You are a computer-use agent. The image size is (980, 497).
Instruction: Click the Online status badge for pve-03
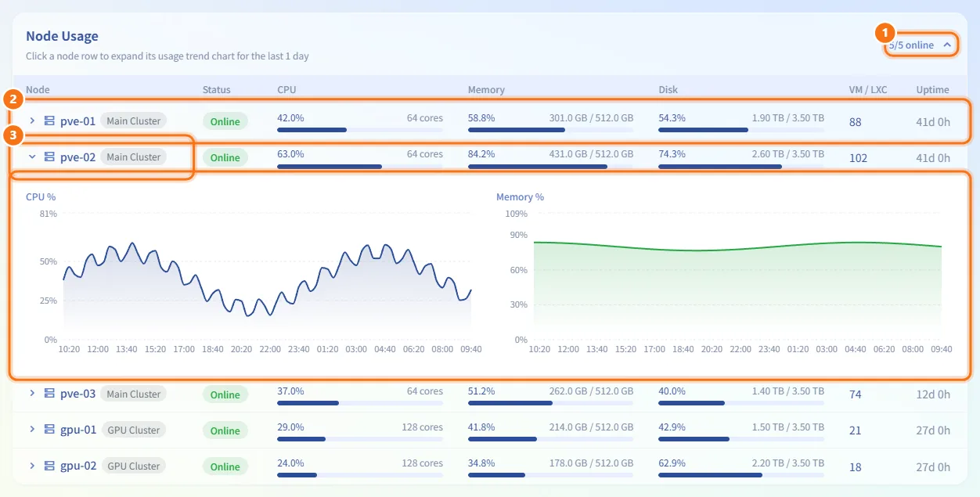click(x=225, y=394)
